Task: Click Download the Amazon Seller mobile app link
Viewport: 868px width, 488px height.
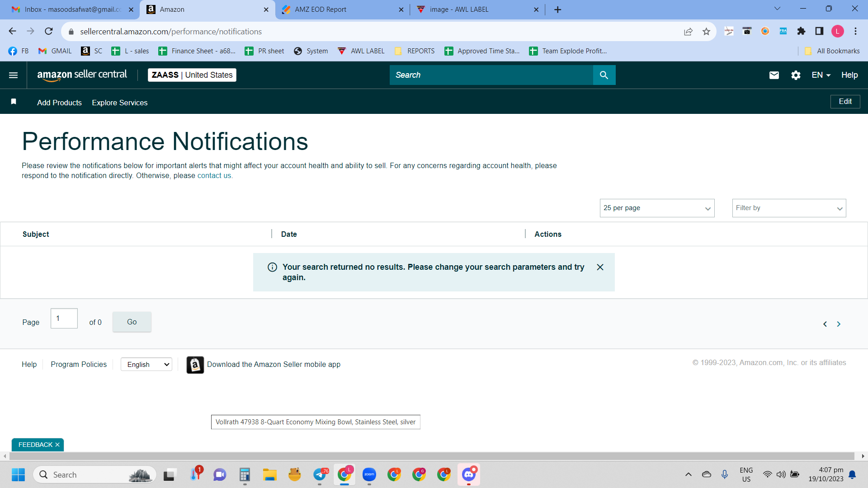Action: click(274, 365)
